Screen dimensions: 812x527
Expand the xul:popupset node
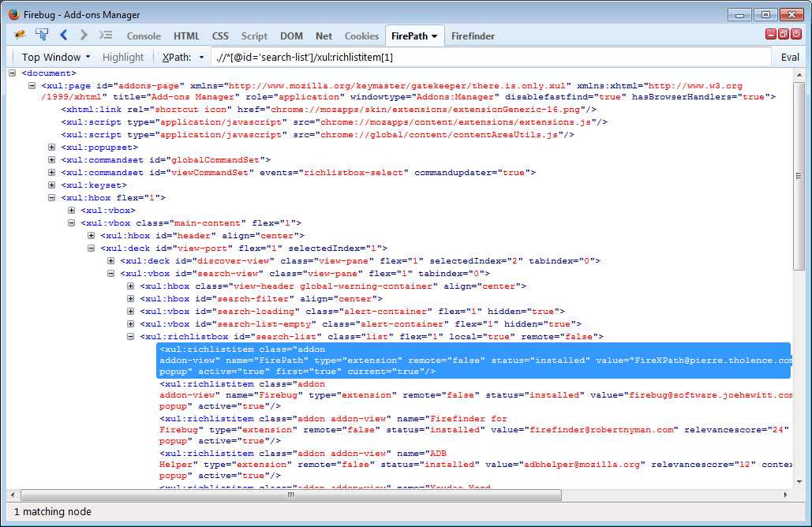[x=52, y=147]
